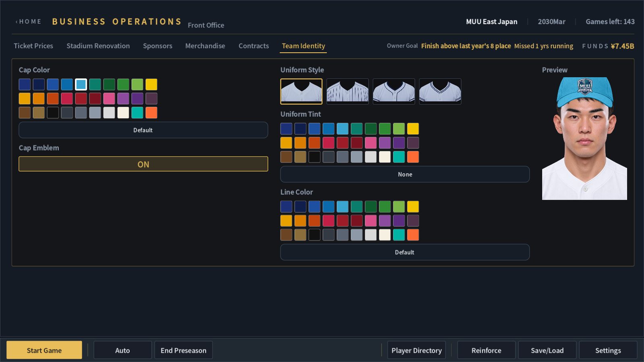The image size is (644, 362).
Task: Choose the teal swatch in Line Color
Action: click(399, 235)
